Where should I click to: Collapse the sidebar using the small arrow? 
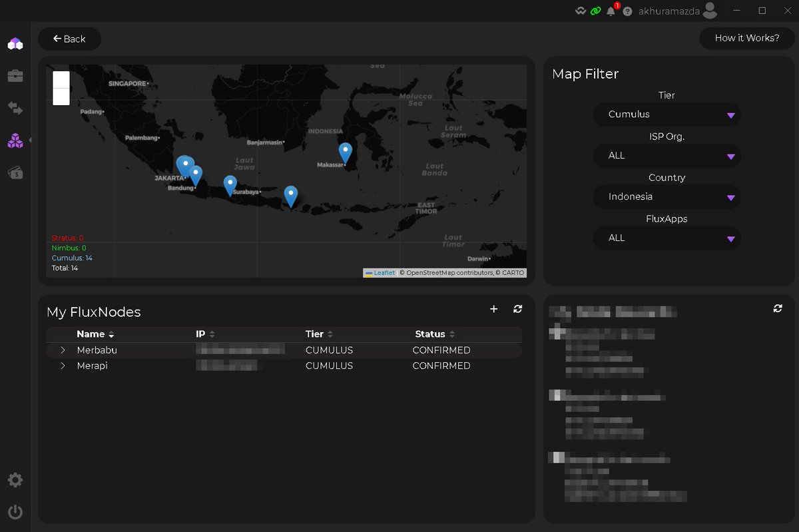pos(30,140)
